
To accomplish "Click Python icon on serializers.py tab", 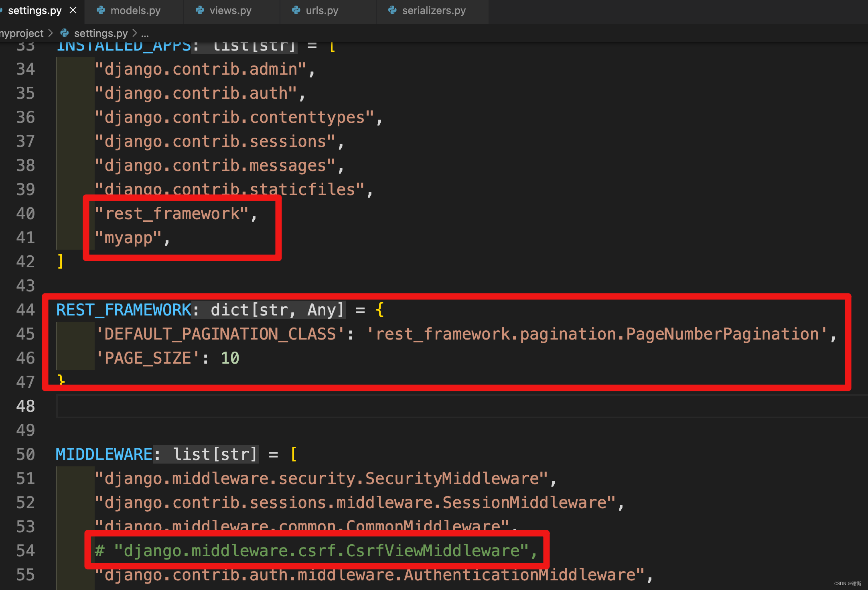I will click(x=392, y=10).
